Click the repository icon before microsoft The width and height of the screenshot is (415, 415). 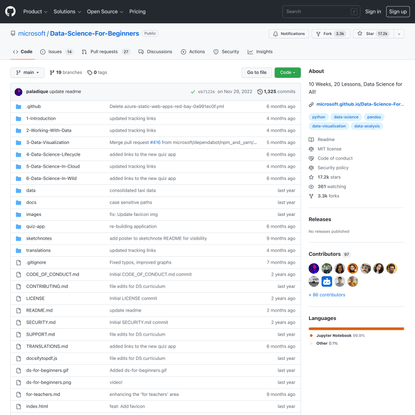click(13, 33)
